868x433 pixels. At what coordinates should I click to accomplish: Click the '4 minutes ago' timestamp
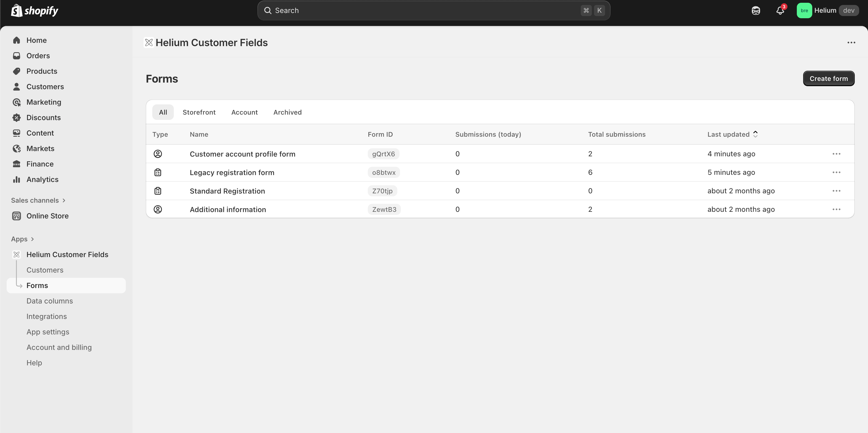click(731, 154)
